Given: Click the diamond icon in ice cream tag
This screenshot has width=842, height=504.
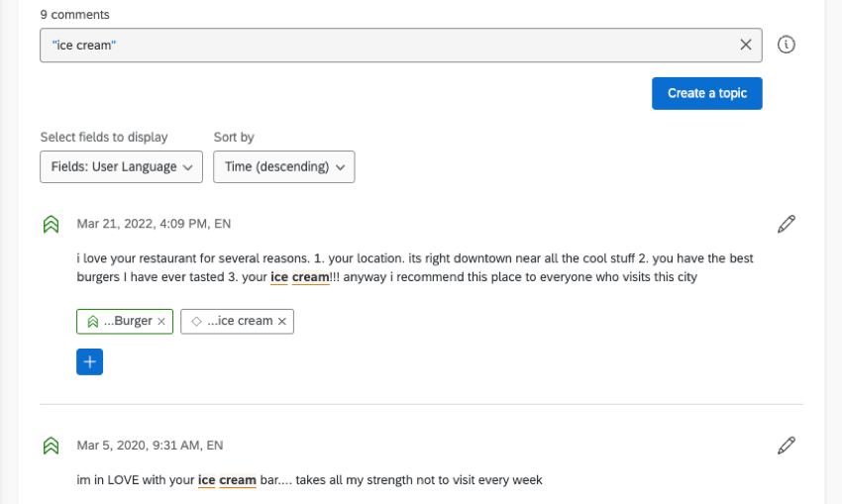Looking at the screenshot, I should [196, 321].
